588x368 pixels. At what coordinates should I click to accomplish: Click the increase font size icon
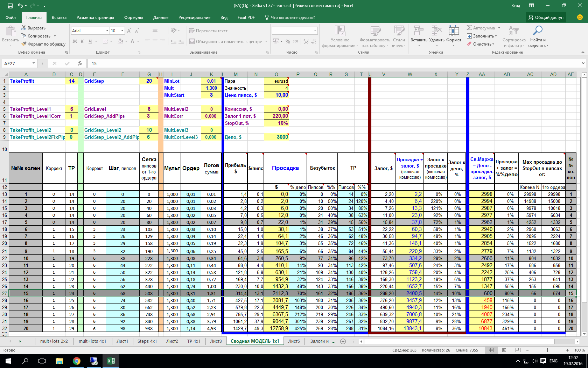pos(129,31)
